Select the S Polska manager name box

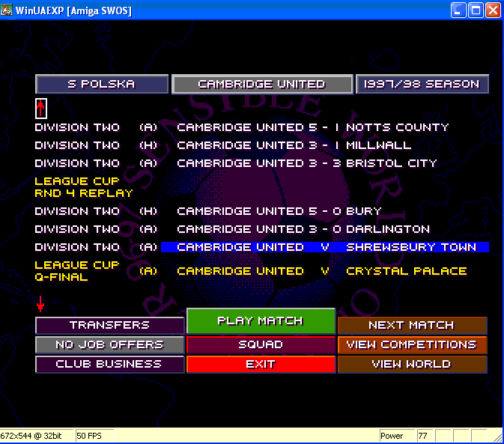pos(102,85)
